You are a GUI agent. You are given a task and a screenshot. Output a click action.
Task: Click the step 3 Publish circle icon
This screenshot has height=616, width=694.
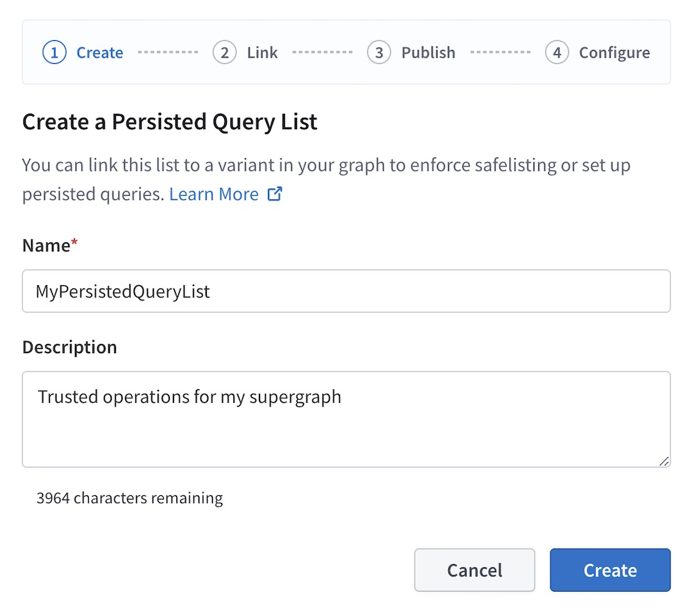[379, 52]
